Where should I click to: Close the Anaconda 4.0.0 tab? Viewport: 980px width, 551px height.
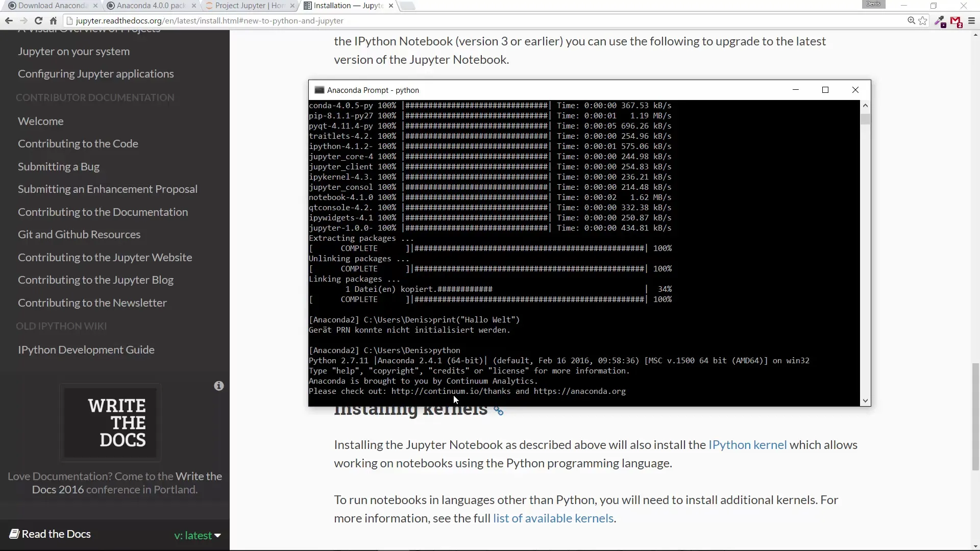coord(194,6)
